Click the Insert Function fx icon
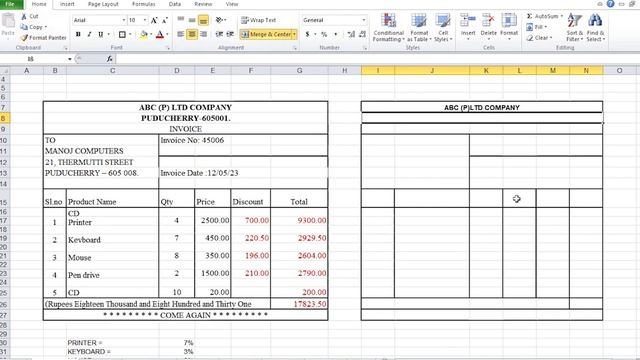640x360 pixels. coord(109,59)
